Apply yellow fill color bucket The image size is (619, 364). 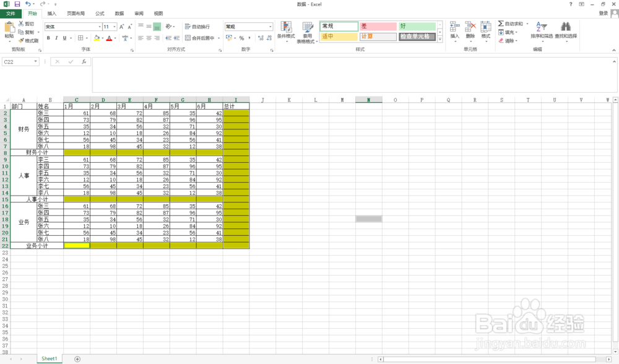coord(97,38)
